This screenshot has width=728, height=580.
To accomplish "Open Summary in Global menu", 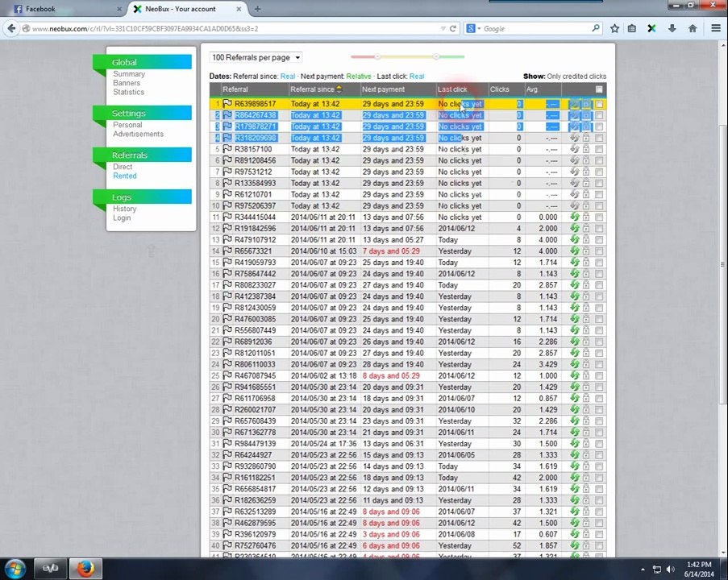I will (129, 74).
